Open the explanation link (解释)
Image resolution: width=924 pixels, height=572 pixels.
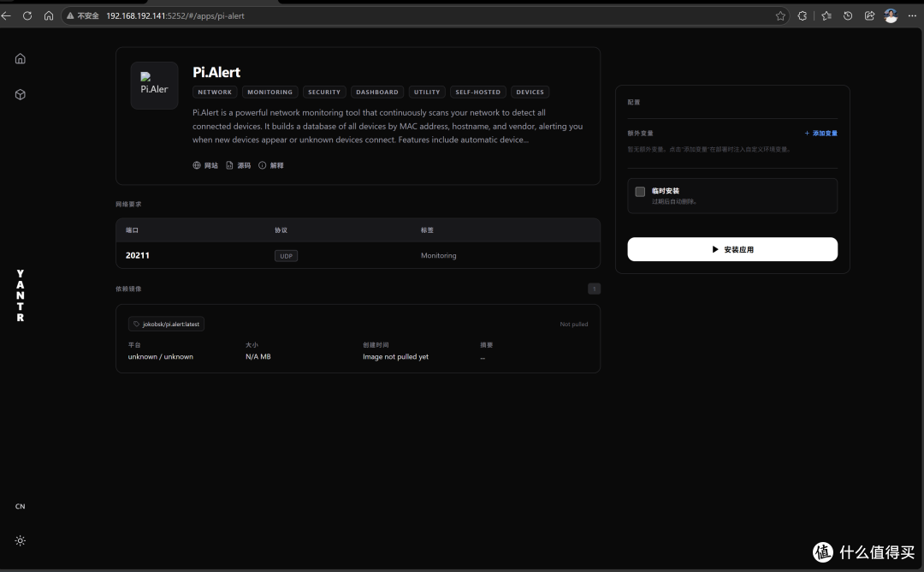click(x=271, y=166)
